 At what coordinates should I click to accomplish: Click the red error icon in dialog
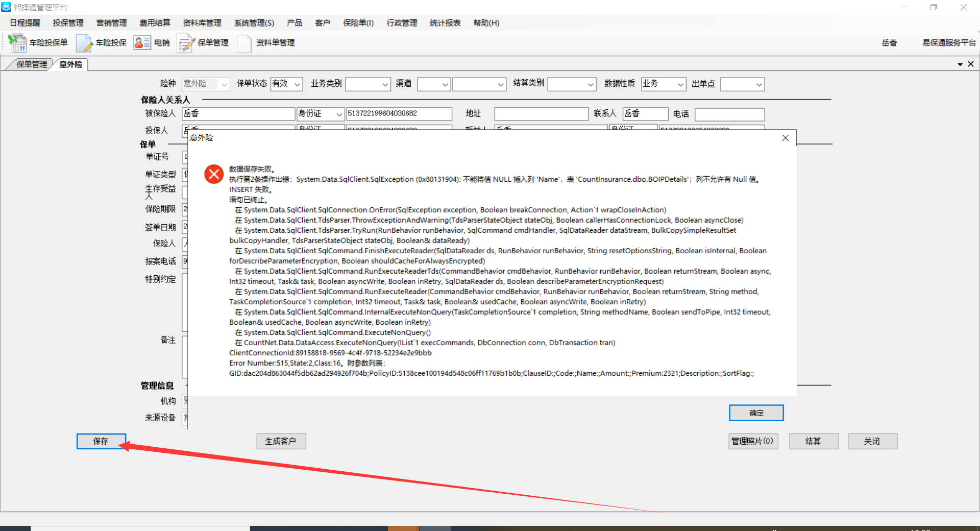pyautogui.click(x=214, y=174)
